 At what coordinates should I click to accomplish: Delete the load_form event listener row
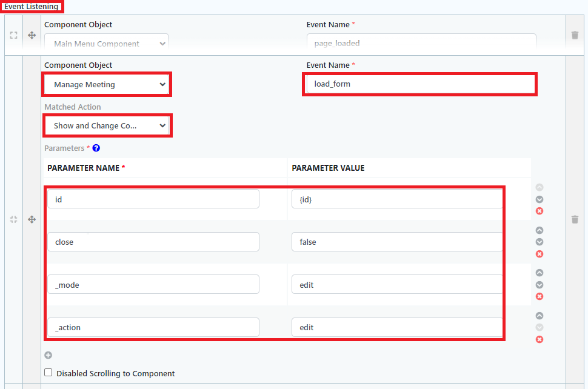tap(575, 219)
